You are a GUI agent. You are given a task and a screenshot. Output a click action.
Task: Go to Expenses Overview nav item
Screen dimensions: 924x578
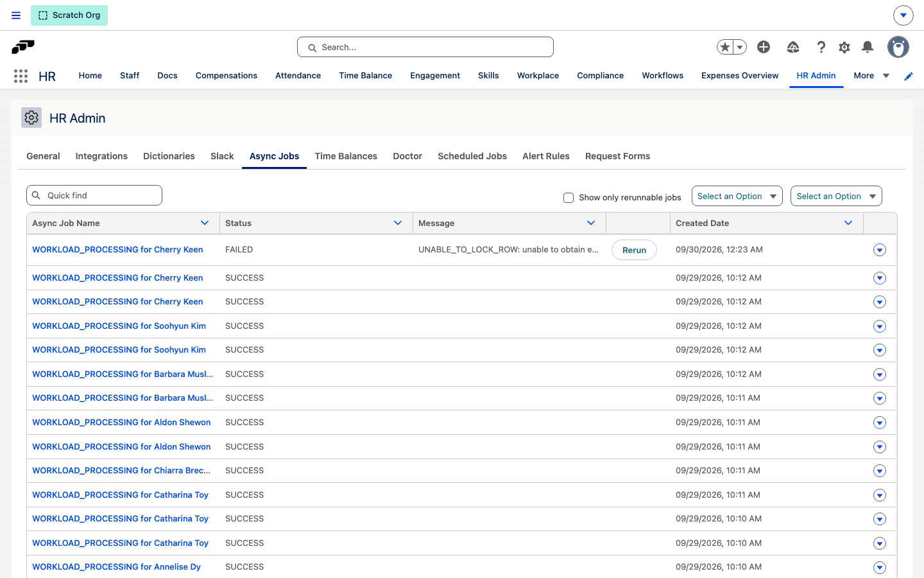pyautogui.click(x=740, y=75)
